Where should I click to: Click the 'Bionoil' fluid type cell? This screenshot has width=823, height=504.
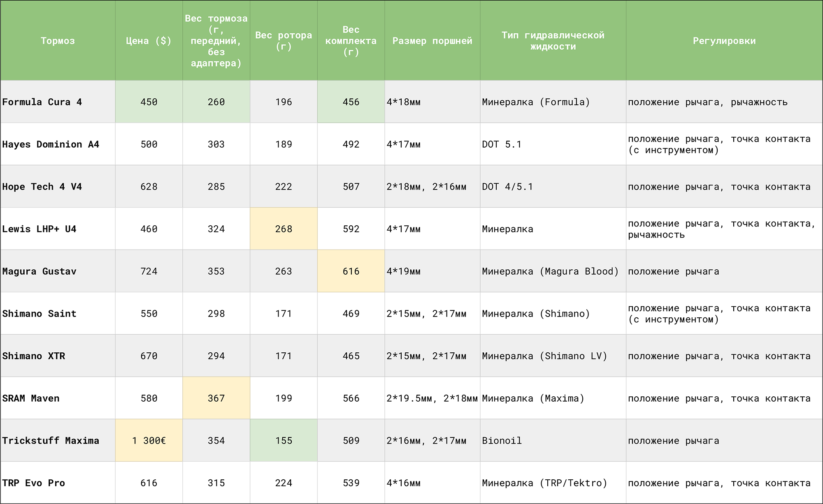[x=502, y=441]
